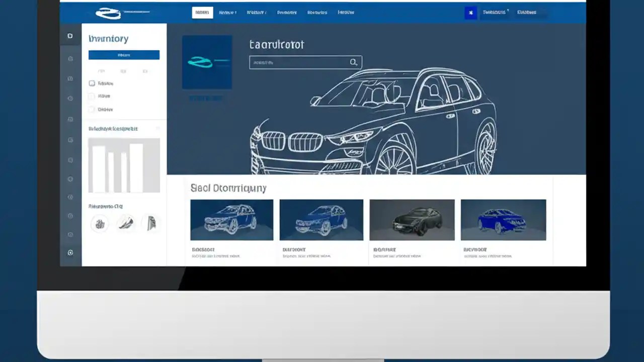The image size is (644, 362).
Task: Click the bottom icon on the left sidebar rail
Action: 70,252
